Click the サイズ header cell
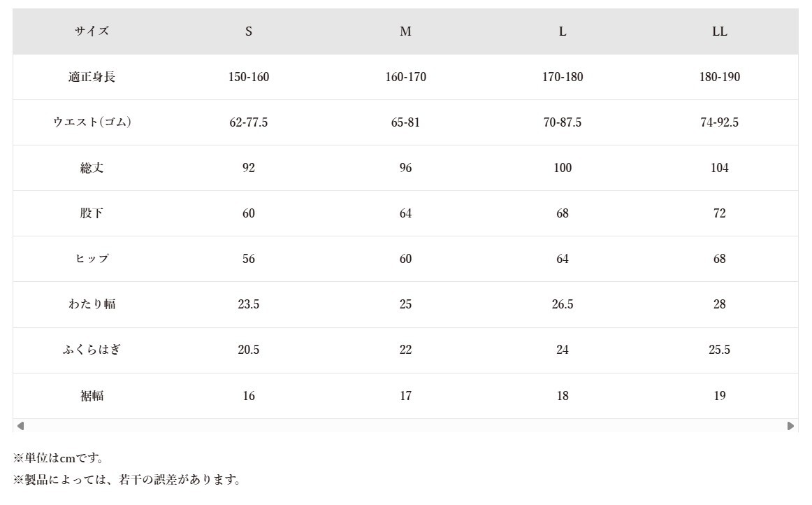The height and width of the screenshot is (505, 812). [x=92, y=31]
